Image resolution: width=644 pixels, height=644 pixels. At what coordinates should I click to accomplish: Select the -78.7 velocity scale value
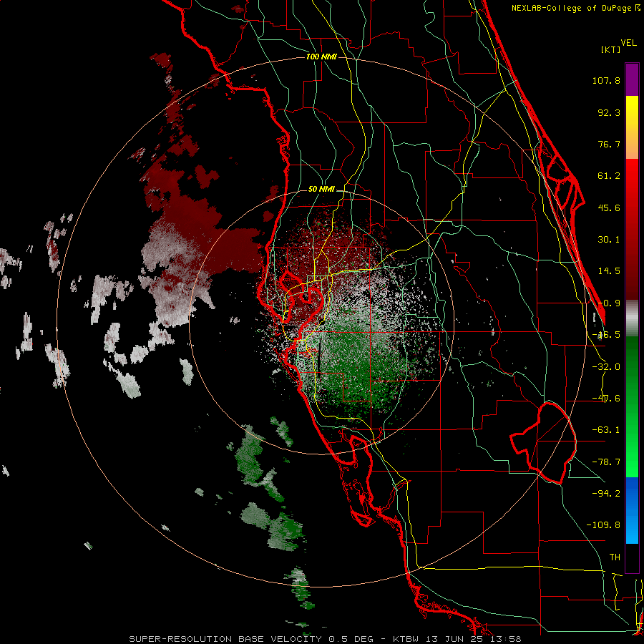point(606,462)
